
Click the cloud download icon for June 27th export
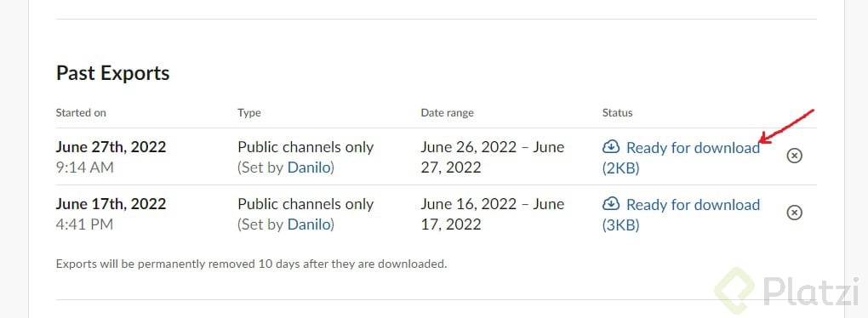pyautogui.click(x=611, y=147)
